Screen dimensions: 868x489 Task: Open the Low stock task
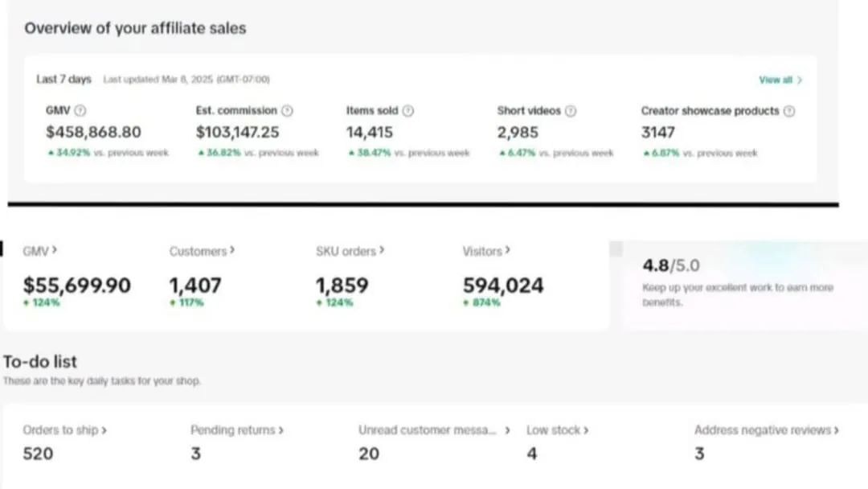point(557,430)
